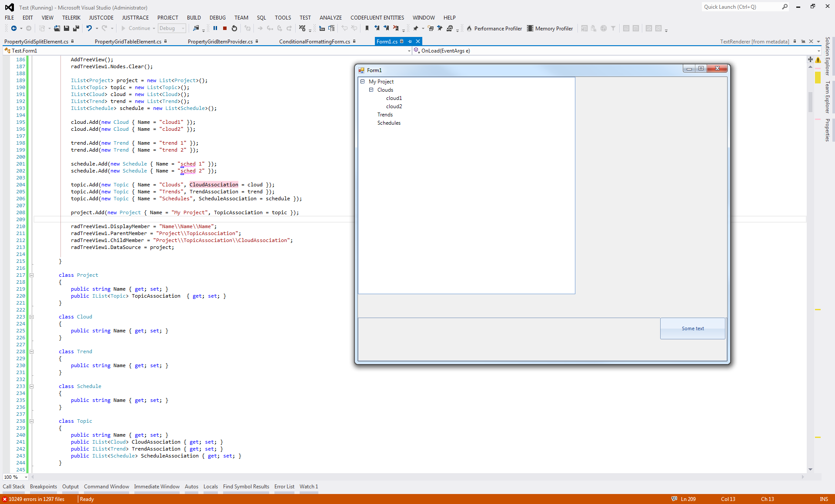The width and height of the screenshot is (835, 504).
Task: Collapse the class Project code region
Action: point(31,275)
